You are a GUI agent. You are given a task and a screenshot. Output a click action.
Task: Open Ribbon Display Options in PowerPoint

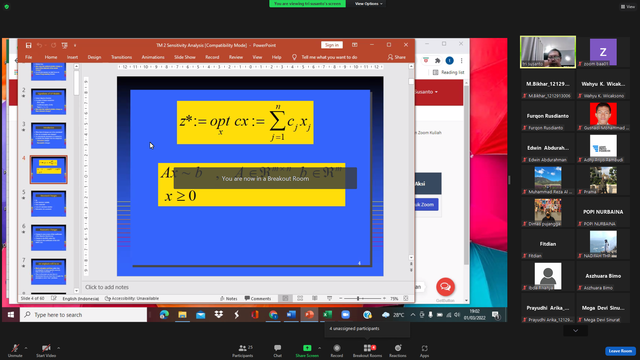(x=355, y=45)
